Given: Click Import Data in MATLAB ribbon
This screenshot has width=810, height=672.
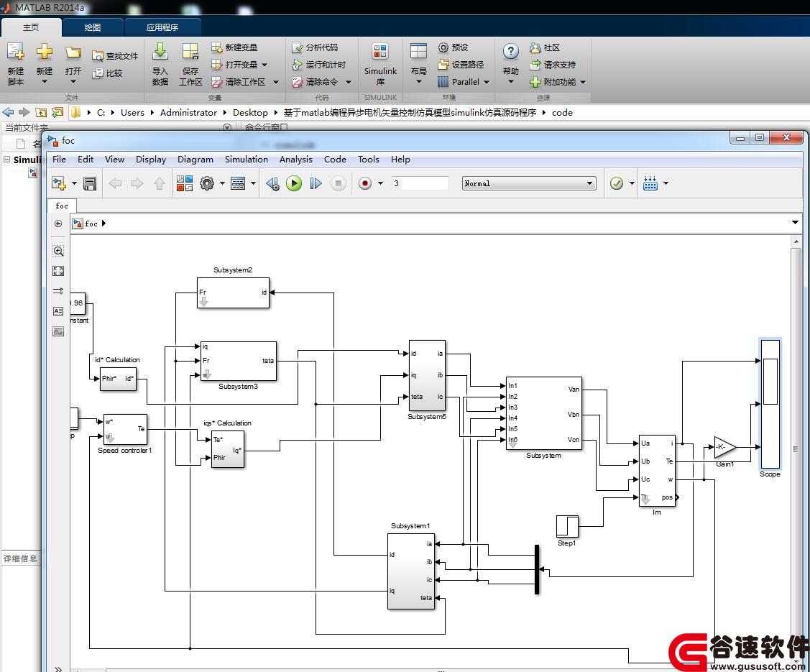Looking at the screenshot, I should point(160,64).
